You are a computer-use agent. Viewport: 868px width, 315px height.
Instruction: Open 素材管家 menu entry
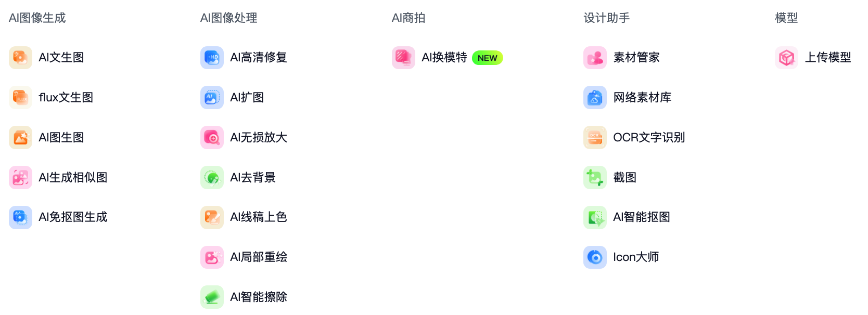621,58
